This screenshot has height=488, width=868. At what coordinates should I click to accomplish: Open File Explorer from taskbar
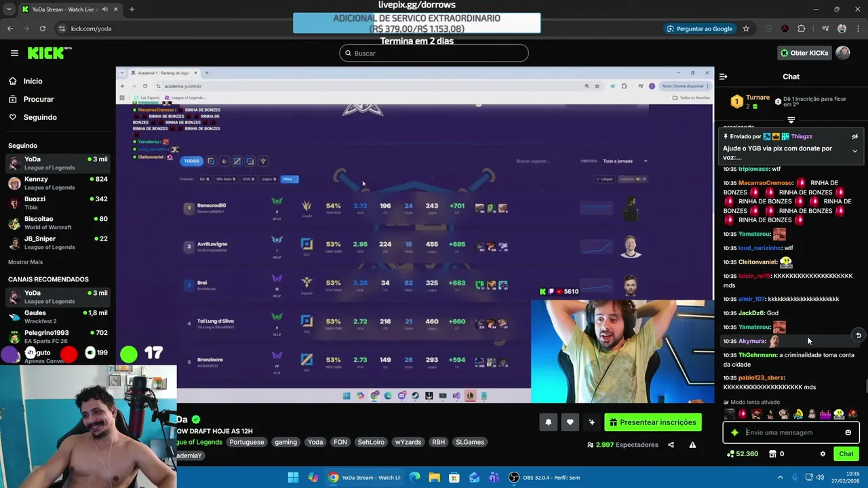click(x=434, y=477)
